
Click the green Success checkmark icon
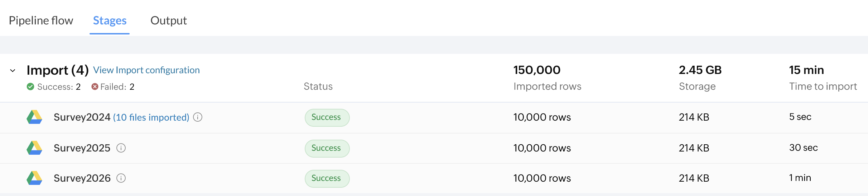point(30,87)
